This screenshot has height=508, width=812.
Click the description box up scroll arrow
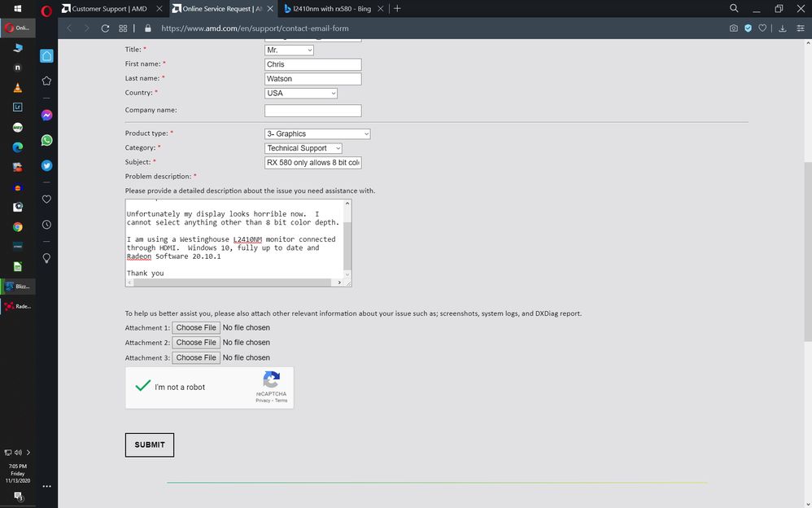[347, 204]
